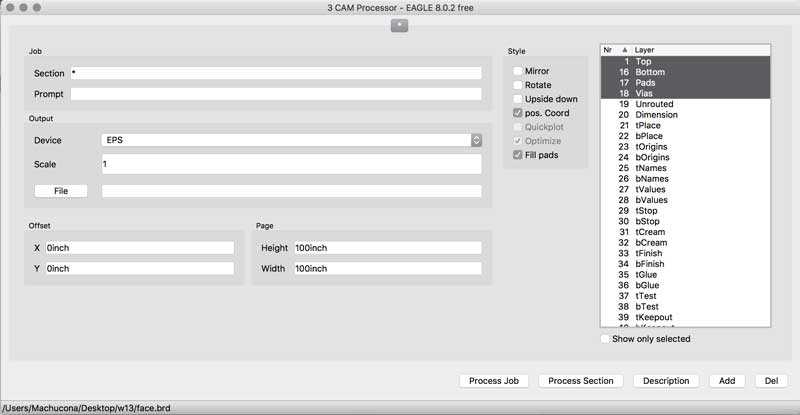The height and width of the screenshot is (415, 800).
Task: Select layer 39 tKeepout
Action: coord(686,318)
